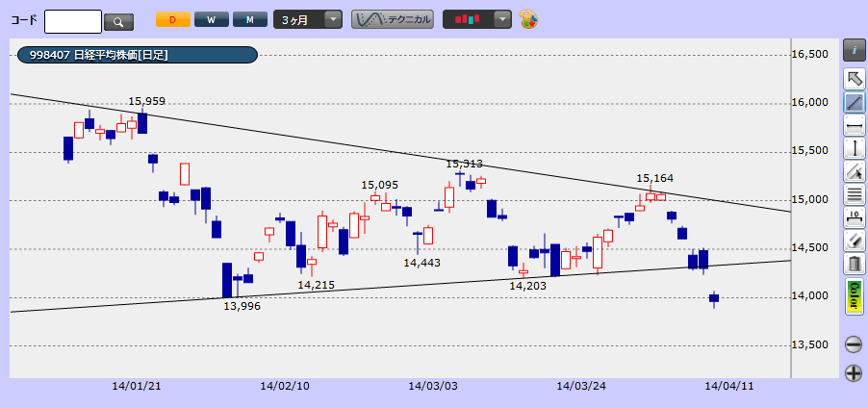Click the 14/02/10 date label
Screen dimensions: 868x407
(285, 387)
